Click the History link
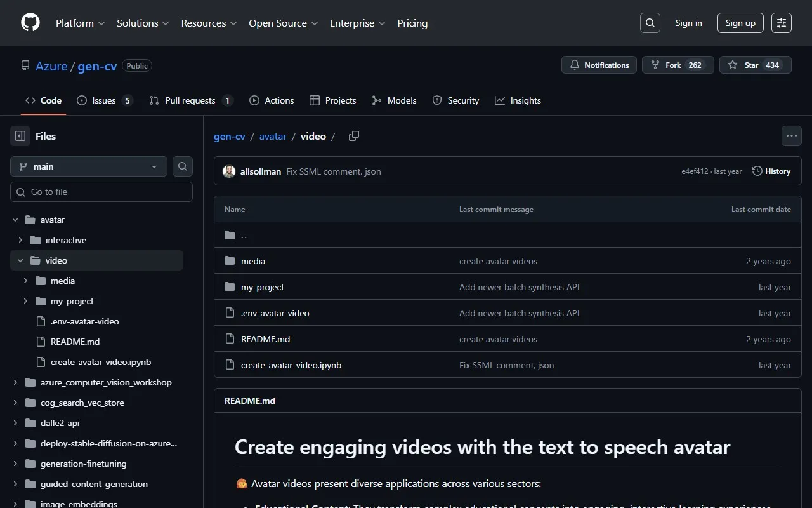 pos(771,171)
